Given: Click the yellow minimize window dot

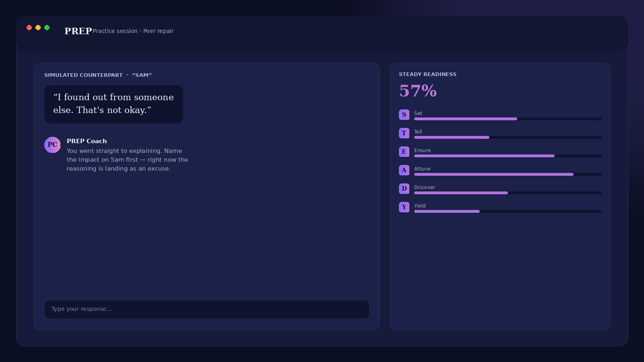Looking at the screenshot, I should pyautogui.click(x=38, y=27).
